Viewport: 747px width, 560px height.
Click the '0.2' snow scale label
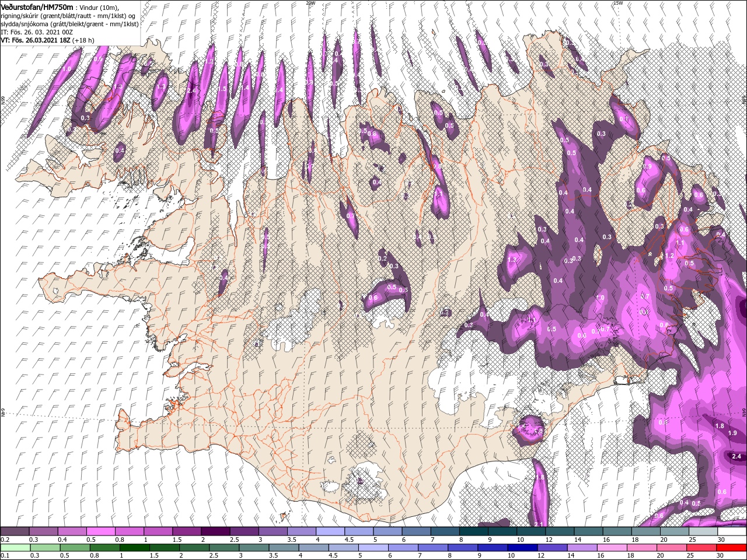5,540
